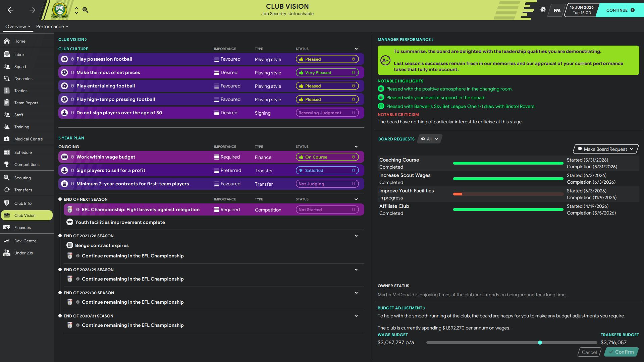Collapse End of Next Season section

click(x=356, y=199)
